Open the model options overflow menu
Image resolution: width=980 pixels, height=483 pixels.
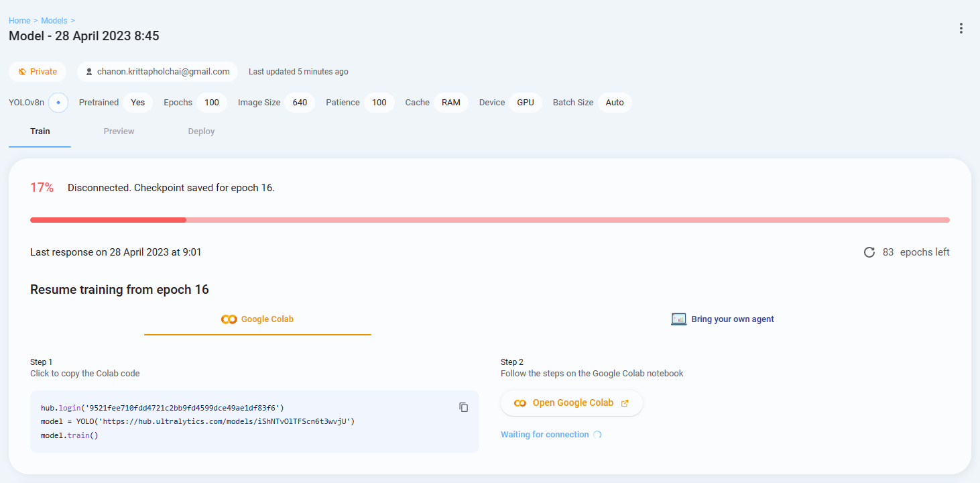click(x=961, y=28)
